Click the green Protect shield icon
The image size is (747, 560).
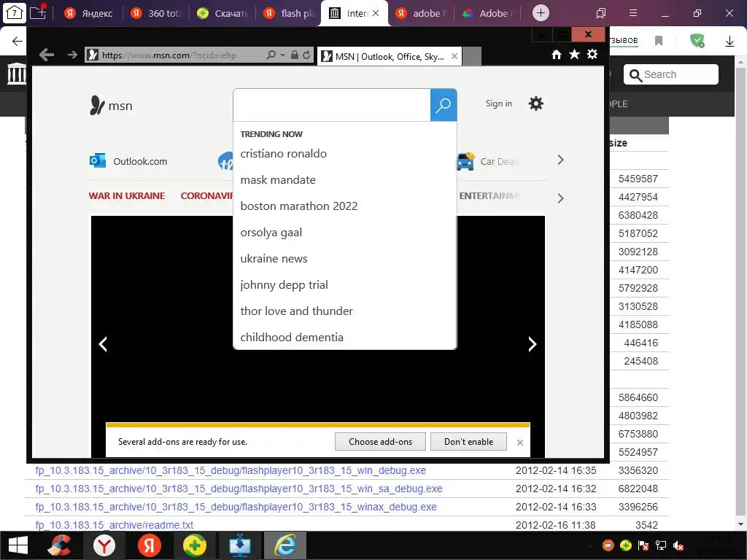tap(697, 41)
